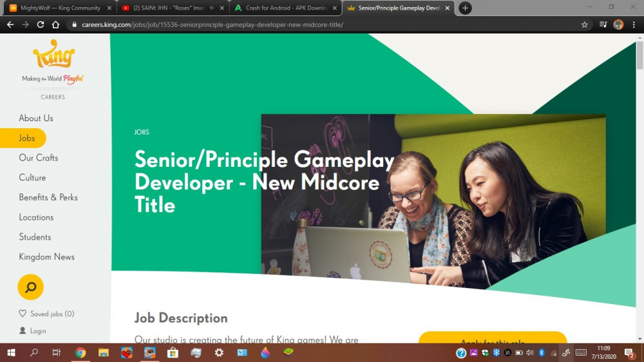644x362 pixels.
Task: Click the page vertical scrollbar thumb
Action: pos(639,55)
